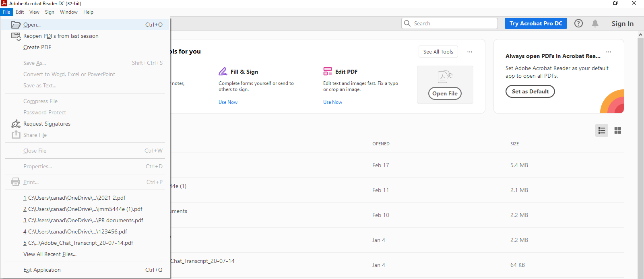644x279 pixels.
Task: Select Exit Application menu entry
Action: point(85,270)
